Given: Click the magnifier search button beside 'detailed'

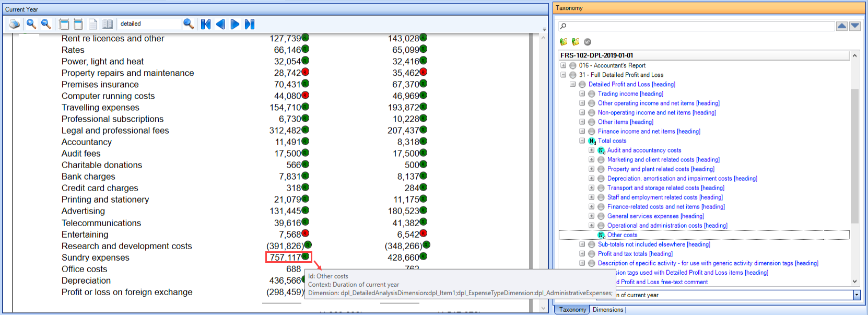Looking at the screenshot, I should pyautogui.click(x=189, y=24).
